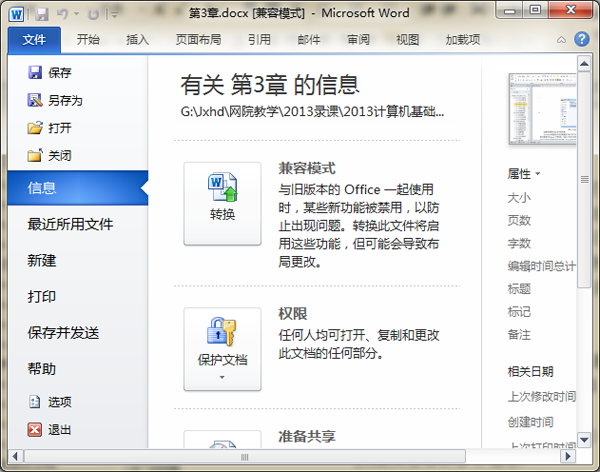
Task: Minimize the ribbon with caret icon
Action: click(561, 39)
